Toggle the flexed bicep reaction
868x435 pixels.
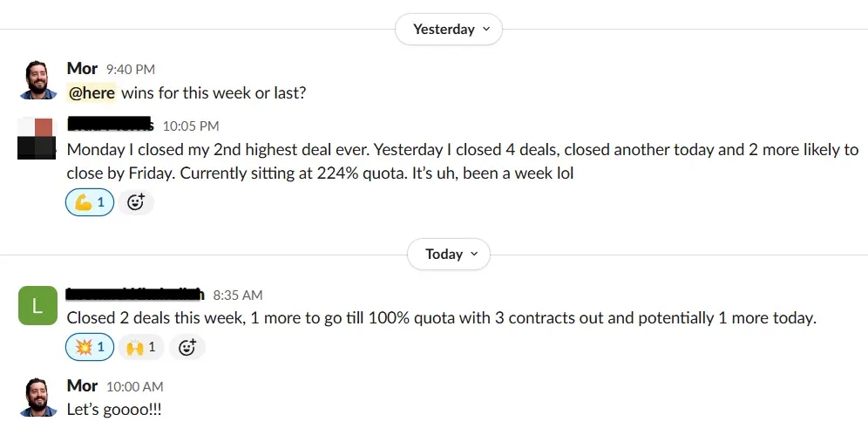(90, 203)
